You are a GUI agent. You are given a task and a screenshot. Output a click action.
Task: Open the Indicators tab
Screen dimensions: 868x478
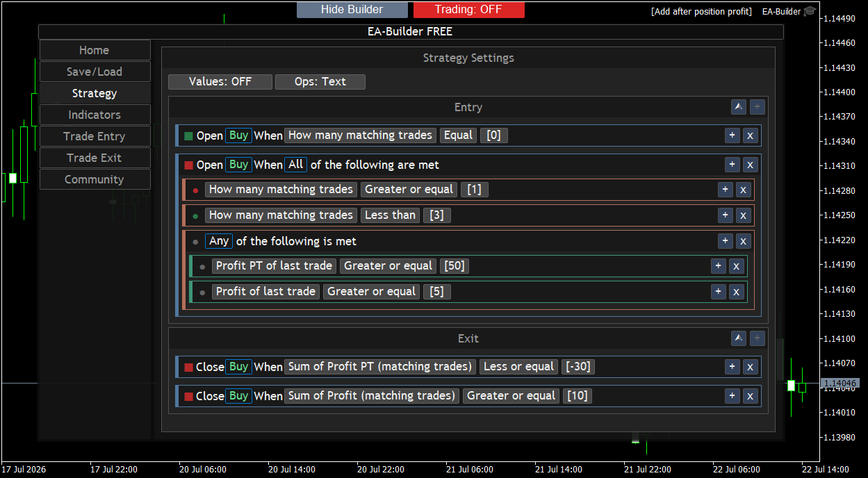(95, 115)
